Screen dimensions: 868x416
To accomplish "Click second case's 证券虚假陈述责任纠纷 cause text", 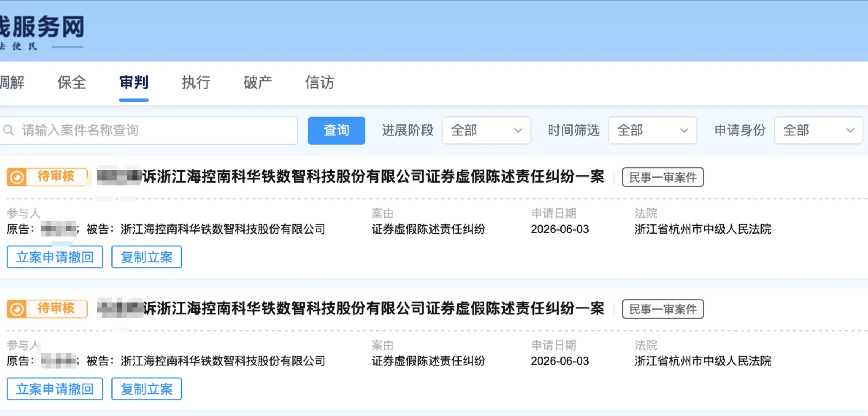I will 428,361.
